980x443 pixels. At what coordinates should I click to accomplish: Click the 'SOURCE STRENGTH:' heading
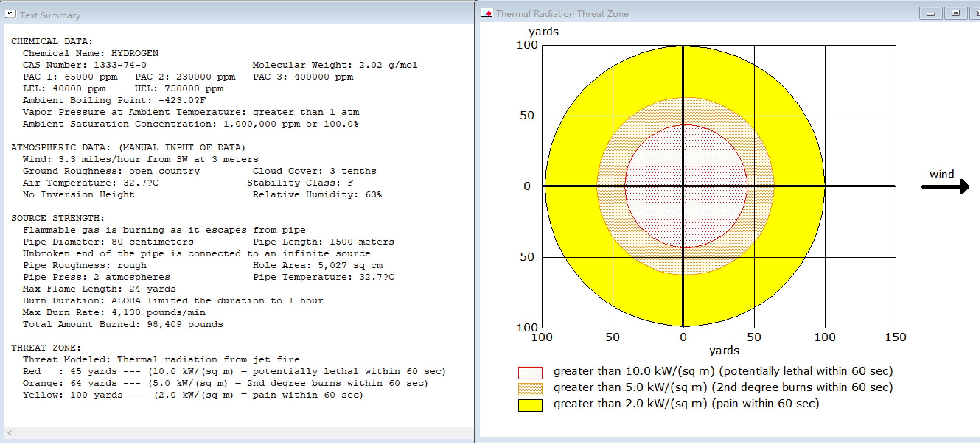click(57, 218)
